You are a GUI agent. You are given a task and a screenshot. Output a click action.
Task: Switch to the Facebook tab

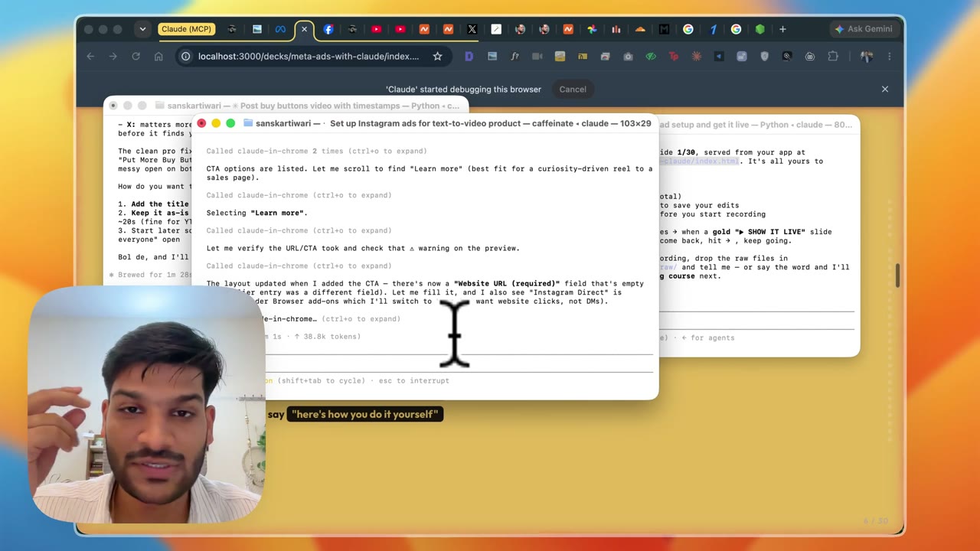328,29
